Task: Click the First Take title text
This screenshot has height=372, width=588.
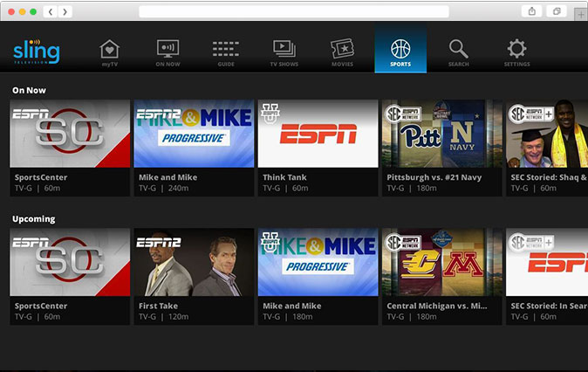Action: coord(158,306)
